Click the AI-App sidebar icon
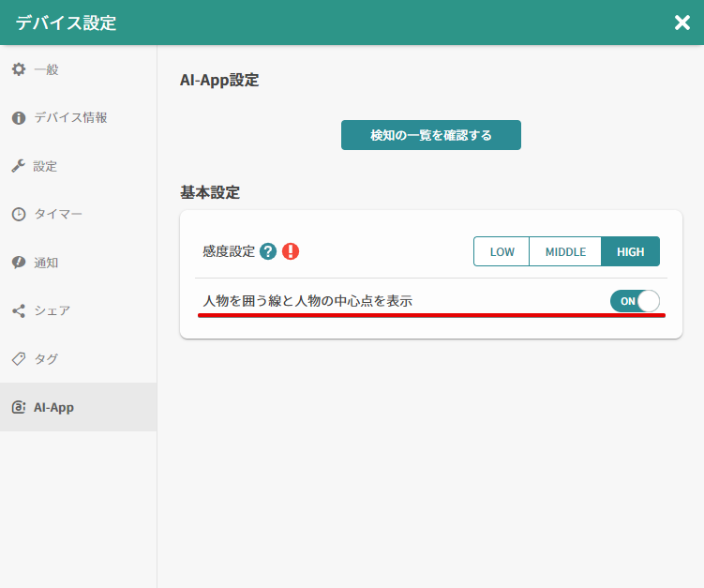 pos(19,407)
